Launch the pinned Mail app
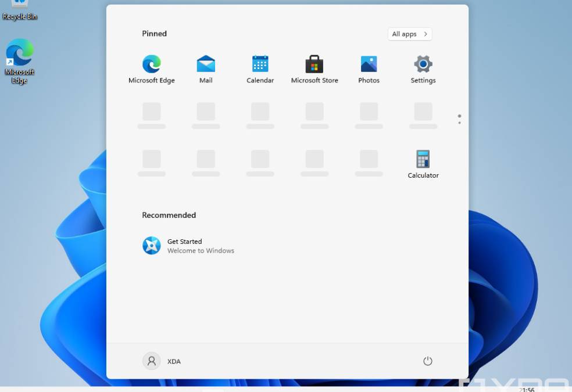 click(206, 69)
